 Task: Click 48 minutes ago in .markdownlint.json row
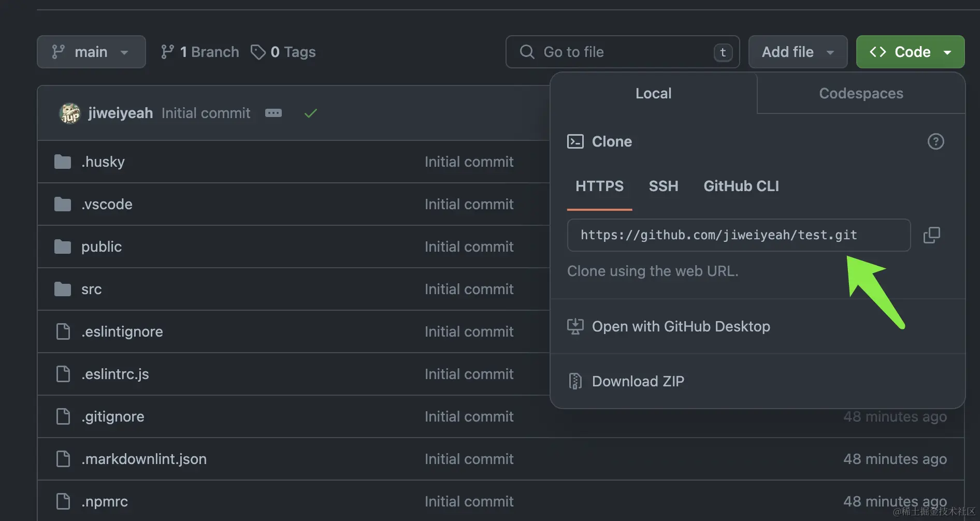click(x=895, y=459)
